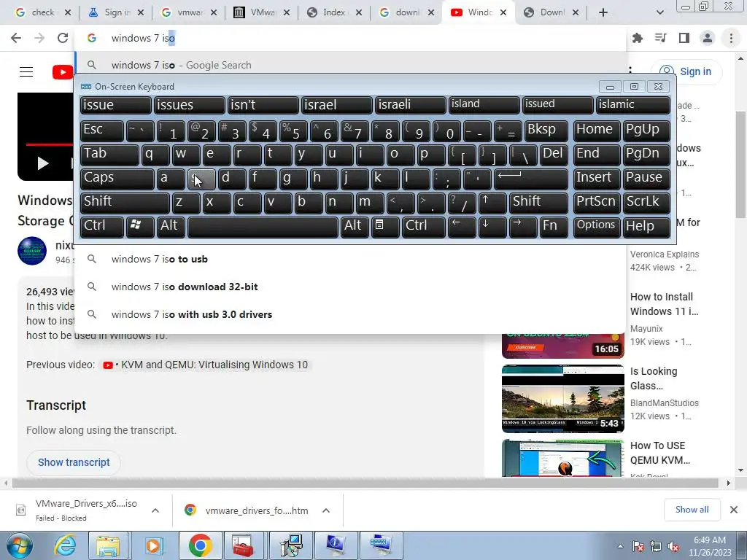
Task: Open the Chrome three-dot menu
Action: [731, 38]
